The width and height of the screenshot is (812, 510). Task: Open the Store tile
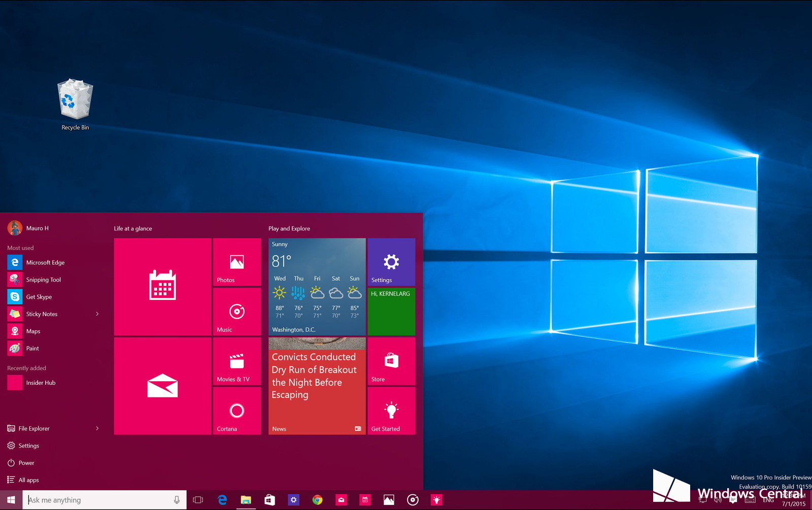391,361
